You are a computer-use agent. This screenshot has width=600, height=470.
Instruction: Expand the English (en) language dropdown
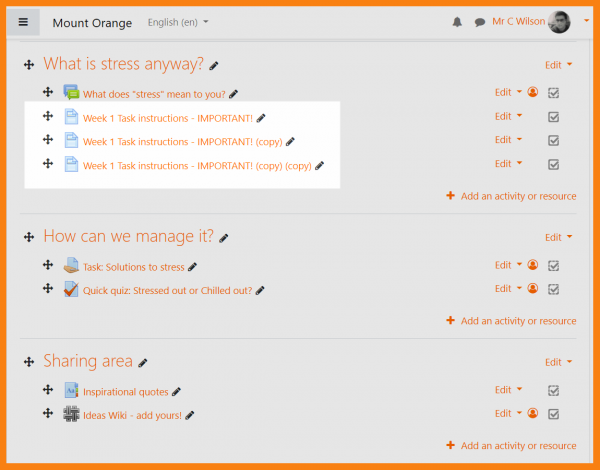coord(178,22)
